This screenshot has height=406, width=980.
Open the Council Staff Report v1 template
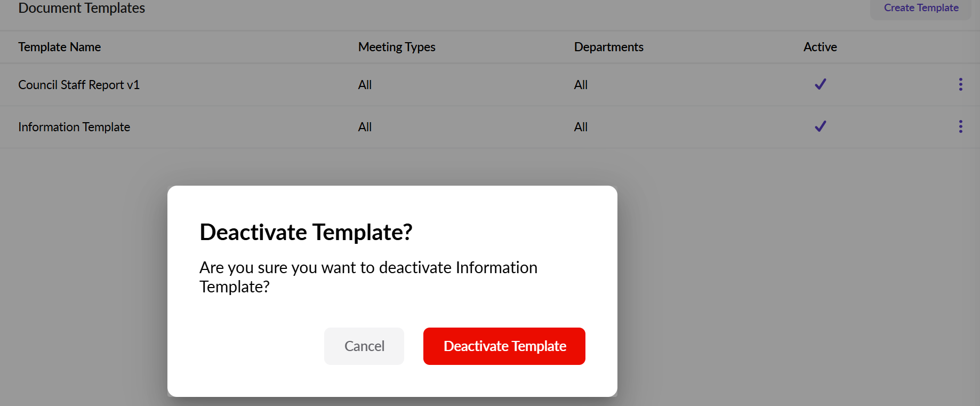pos(79,85)
